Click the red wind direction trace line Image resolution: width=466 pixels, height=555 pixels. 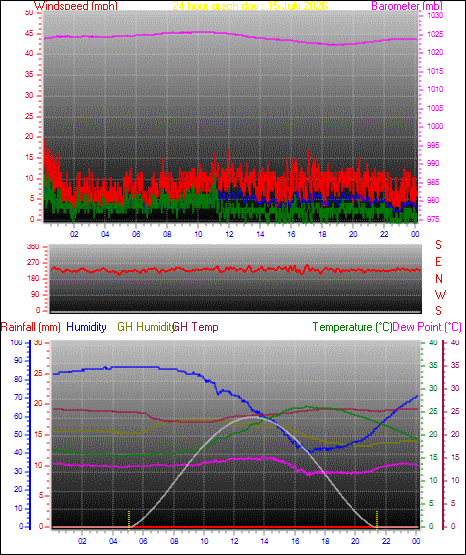[x=236, y=270]
